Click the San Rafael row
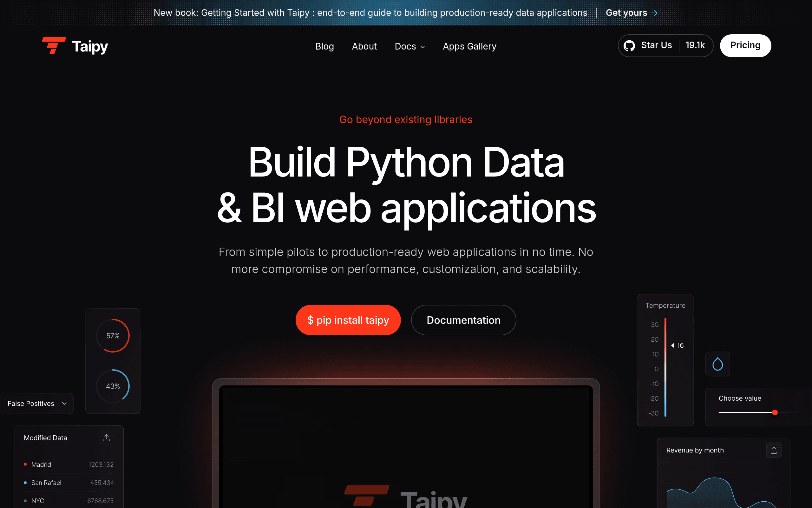 [69, 483]
